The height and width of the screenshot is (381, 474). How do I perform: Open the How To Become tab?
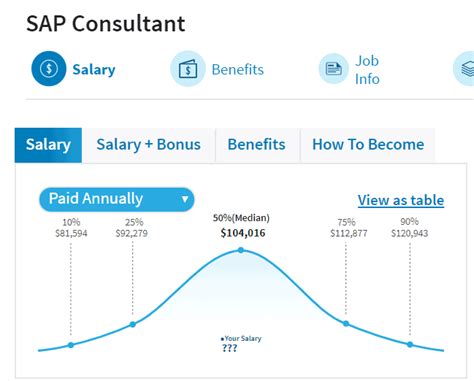368,145
